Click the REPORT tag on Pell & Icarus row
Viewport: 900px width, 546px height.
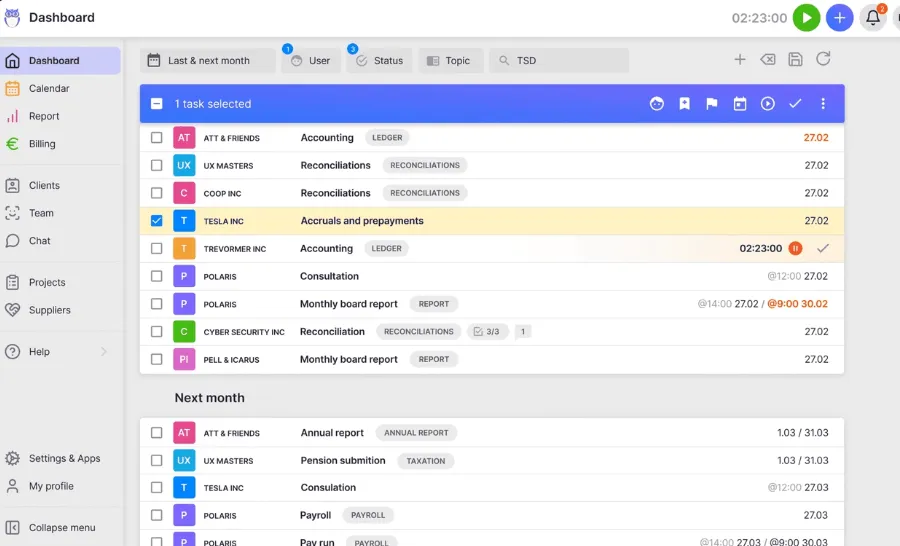pyautogui.click(x=433, y=359)
